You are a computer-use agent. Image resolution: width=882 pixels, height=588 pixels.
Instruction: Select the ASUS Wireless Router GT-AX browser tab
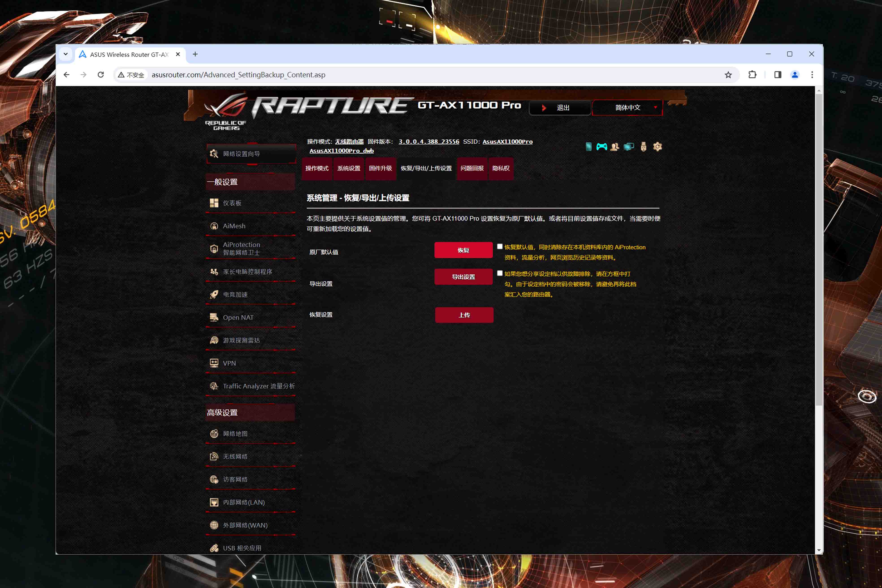coord(130,54)
